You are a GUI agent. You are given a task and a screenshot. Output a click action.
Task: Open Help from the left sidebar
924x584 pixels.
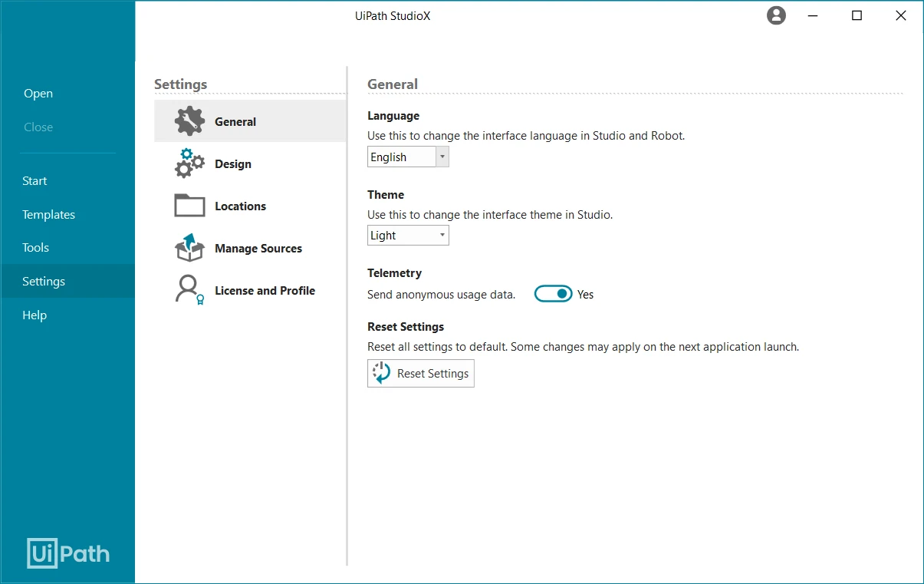35,315
